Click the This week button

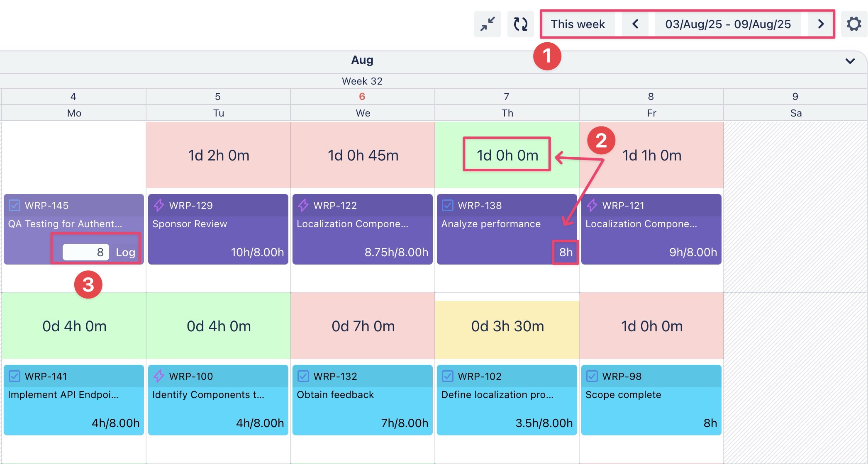578,24
